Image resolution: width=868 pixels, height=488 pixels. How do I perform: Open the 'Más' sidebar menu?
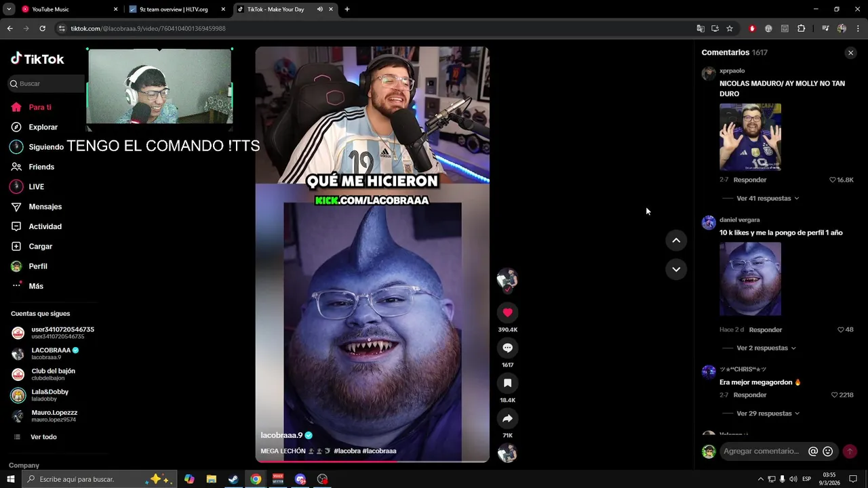pos(36,286)
